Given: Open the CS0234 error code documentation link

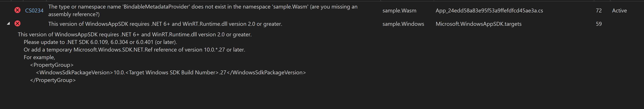Looking at the screenshot, I should tap(34, 10).
